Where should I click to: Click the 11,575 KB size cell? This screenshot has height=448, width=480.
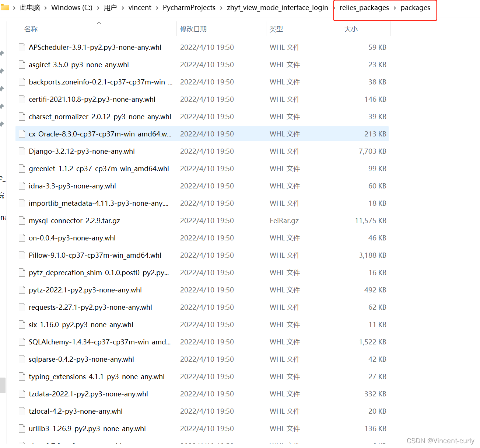coord(371,220)
